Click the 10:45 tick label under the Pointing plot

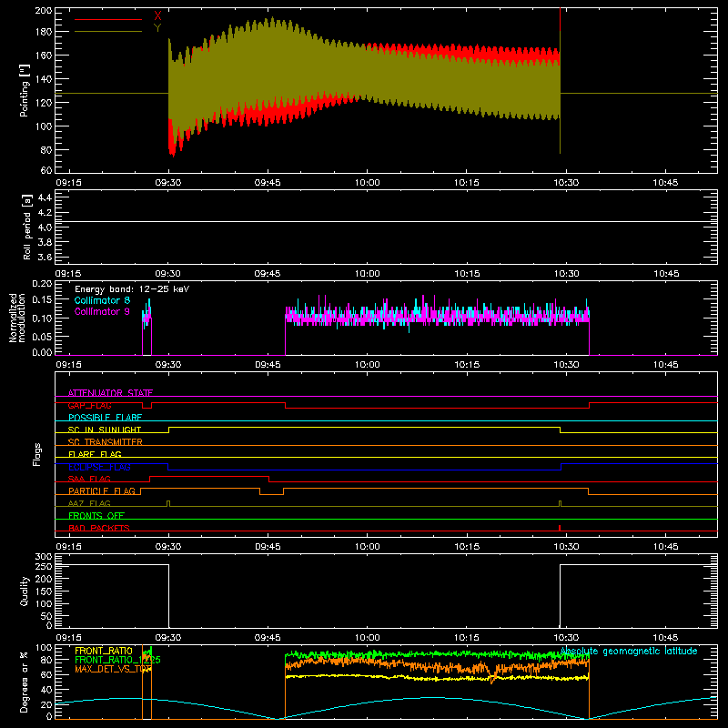[x=665, y=183]
